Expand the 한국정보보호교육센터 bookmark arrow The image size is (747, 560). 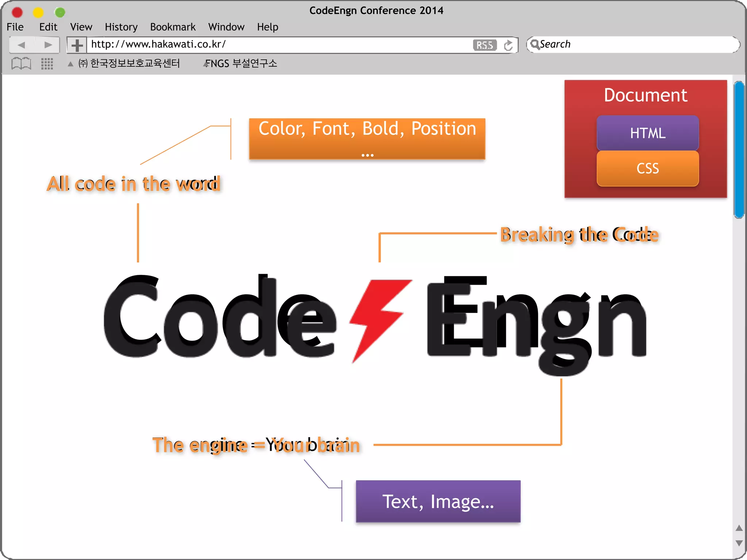tap(70, 64)
